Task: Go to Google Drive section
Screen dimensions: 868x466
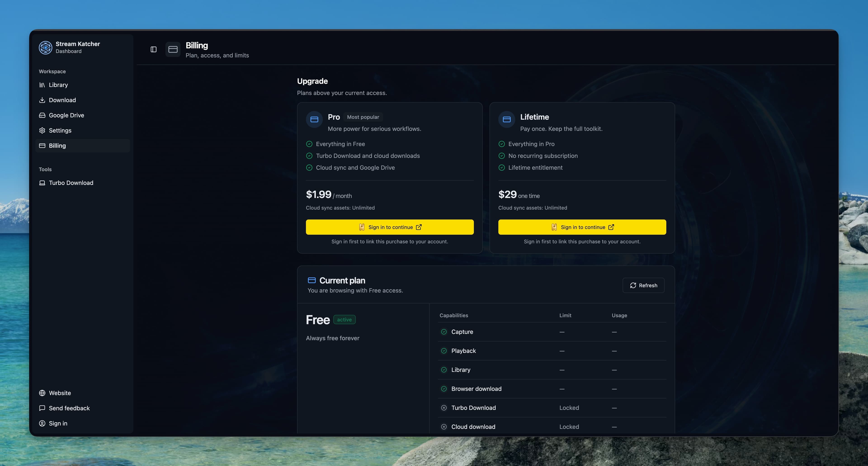Action: coord(83,115)
